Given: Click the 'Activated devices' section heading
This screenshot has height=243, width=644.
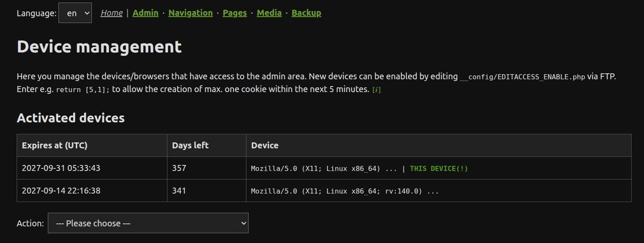Looking at the screenshot, I should pos(71,118).
